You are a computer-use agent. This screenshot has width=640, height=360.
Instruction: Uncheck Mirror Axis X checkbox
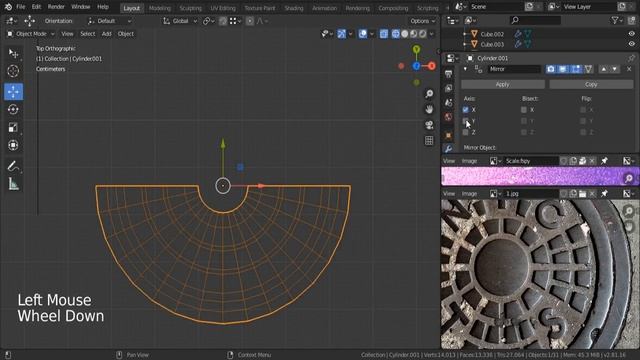pyautogui.click(x=465, y=110)
